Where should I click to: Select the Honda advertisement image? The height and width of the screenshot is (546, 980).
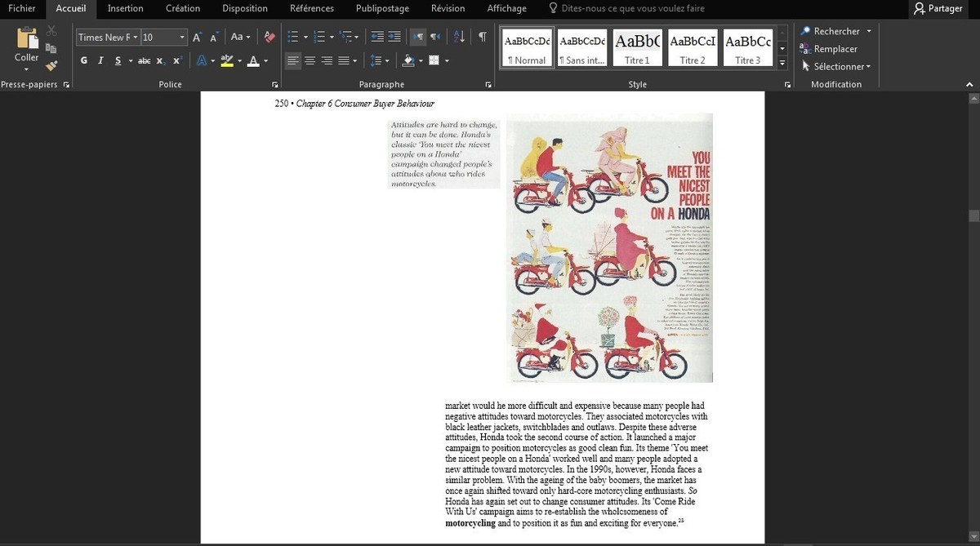tap(609, 248)
